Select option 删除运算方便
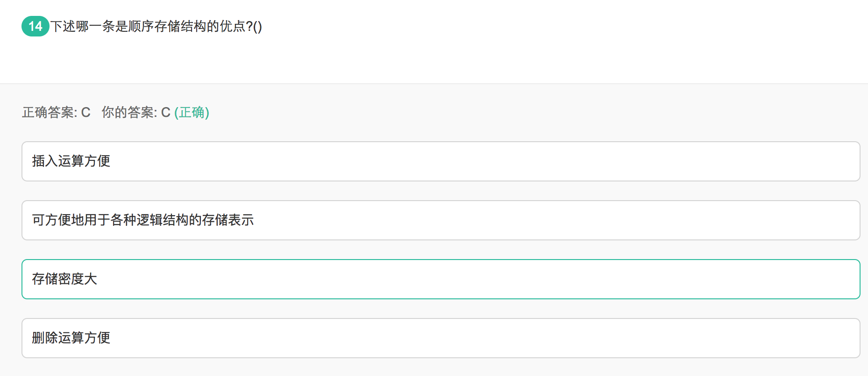The width and height of the screenshot is (868, 376). click(x=71, y=338)
